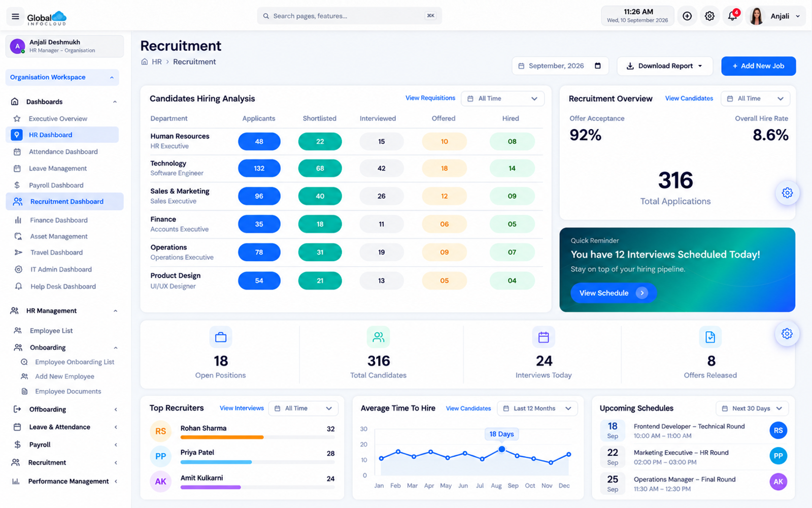Image resolution: width=812 pixels, height=508 pixels.
Task: Open Payroll Dashboard in sidebar
Action: (56, 185)
